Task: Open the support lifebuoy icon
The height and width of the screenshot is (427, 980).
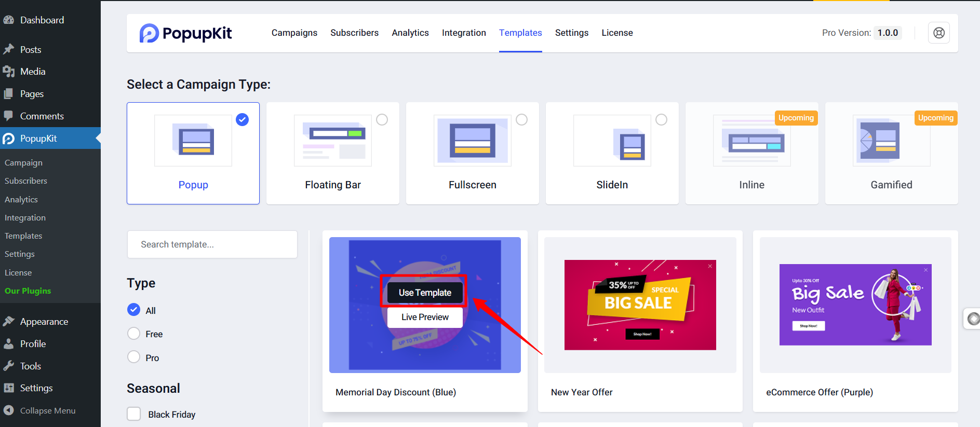Action: (x=939, y=33)
